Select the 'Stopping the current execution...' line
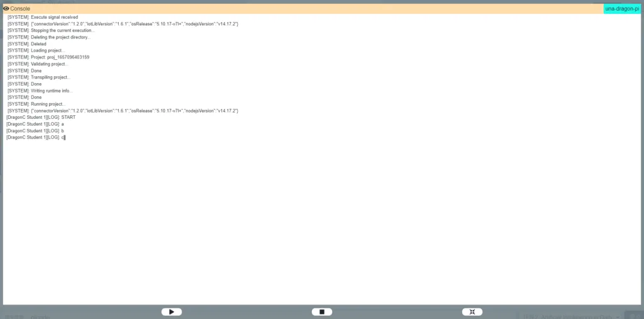 click(52, 30)
